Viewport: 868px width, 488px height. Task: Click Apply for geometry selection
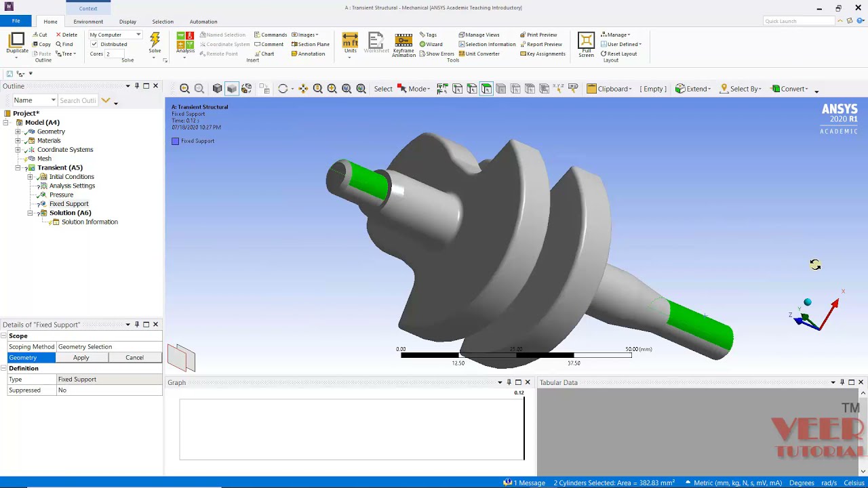(81, 358)
